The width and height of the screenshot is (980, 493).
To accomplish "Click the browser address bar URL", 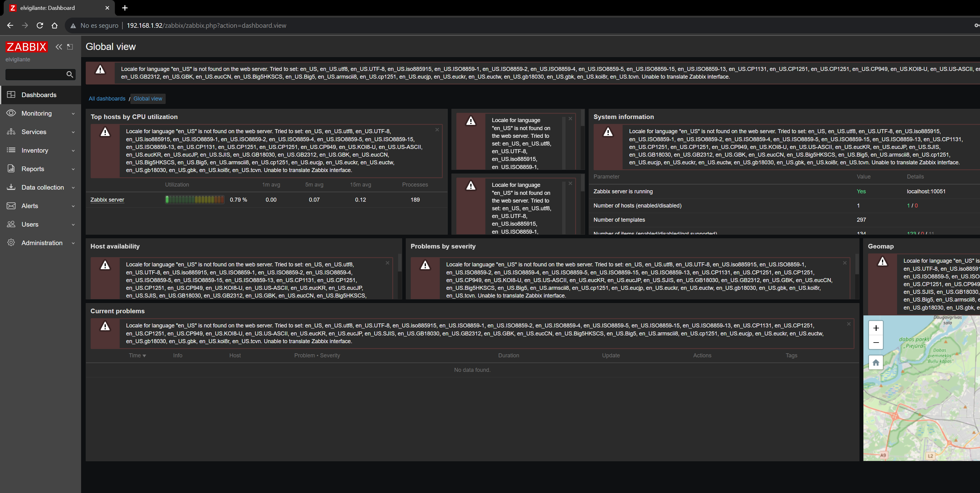I will (x=206, y=26).
